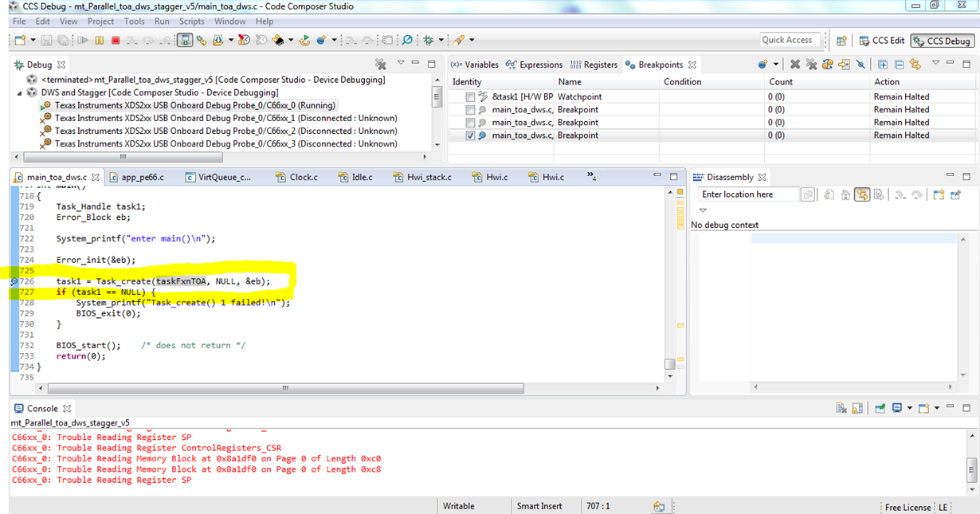The height and width of the screenshot is (514, 980).
Task: Click the Quick Access search box
Action: (787, 40)
